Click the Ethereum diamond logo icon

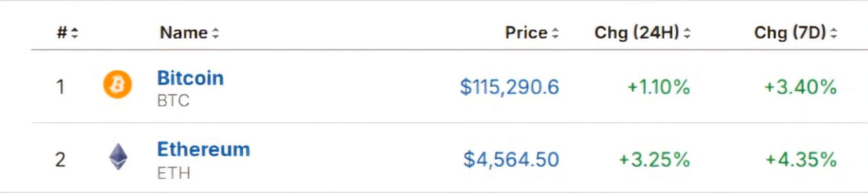click(118, 156)
